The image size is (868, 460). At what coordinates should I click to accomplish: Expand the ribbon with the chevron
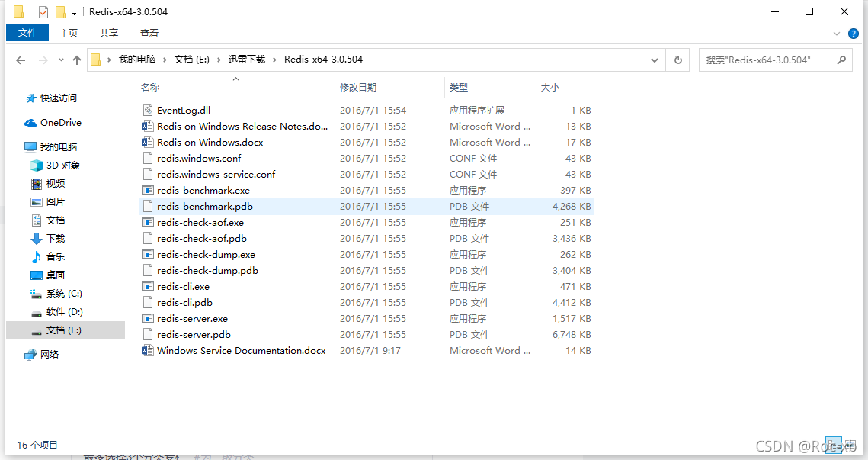pos(837,34)
